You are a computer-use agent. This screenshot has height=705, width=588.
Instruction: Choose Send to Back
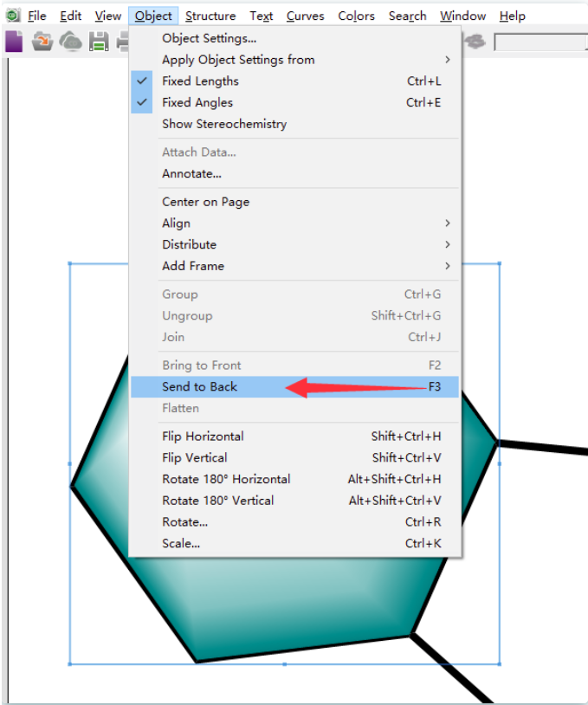click(x=295, y=386)
